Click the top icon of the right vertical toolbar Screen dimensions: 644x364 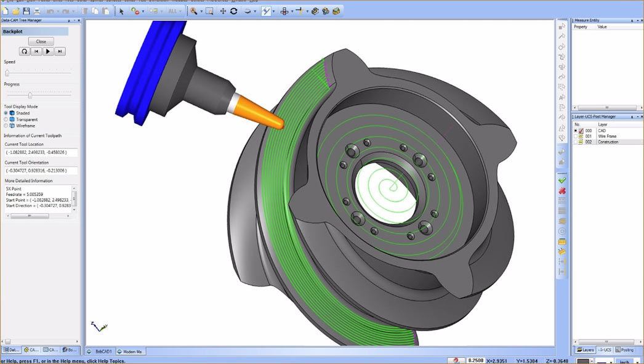click(x=562, y=26)
